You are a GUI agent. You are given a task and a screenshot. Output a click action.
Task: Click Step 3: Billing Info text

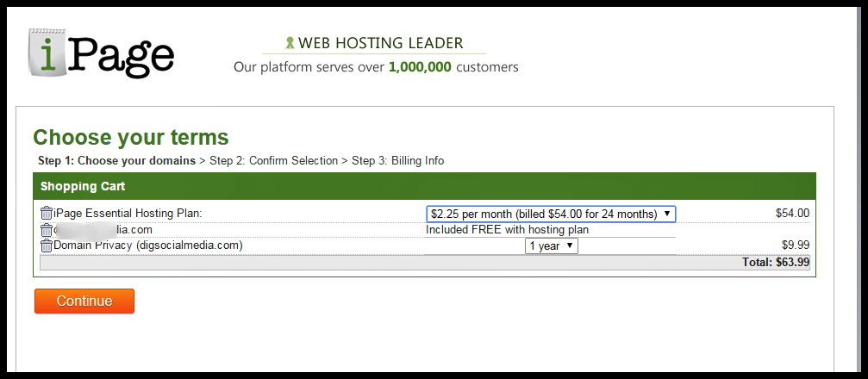coord(398,161)
